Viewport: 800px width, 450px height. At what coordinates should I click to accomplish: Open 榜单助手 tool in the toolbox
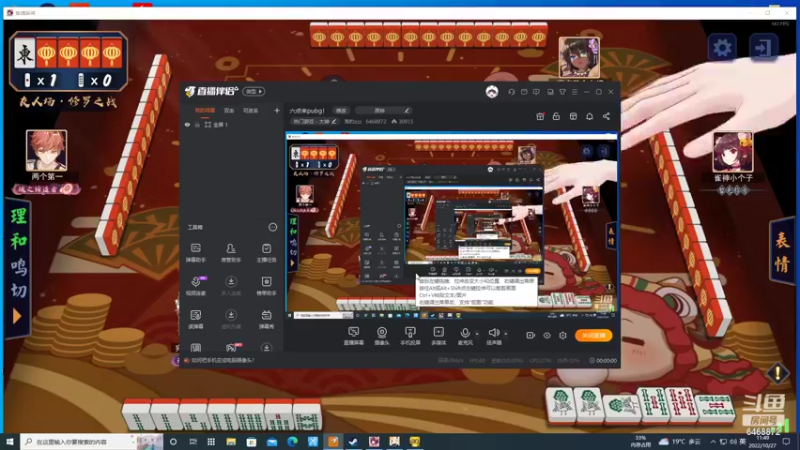(x=266, y=286)
